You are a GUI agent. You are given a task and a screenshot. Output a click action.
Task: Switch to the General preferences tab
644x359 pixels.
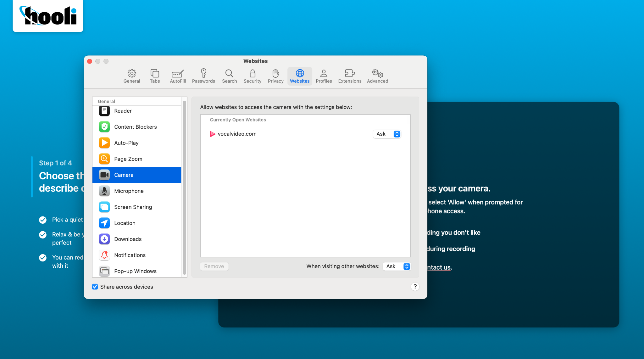point(132,76)
